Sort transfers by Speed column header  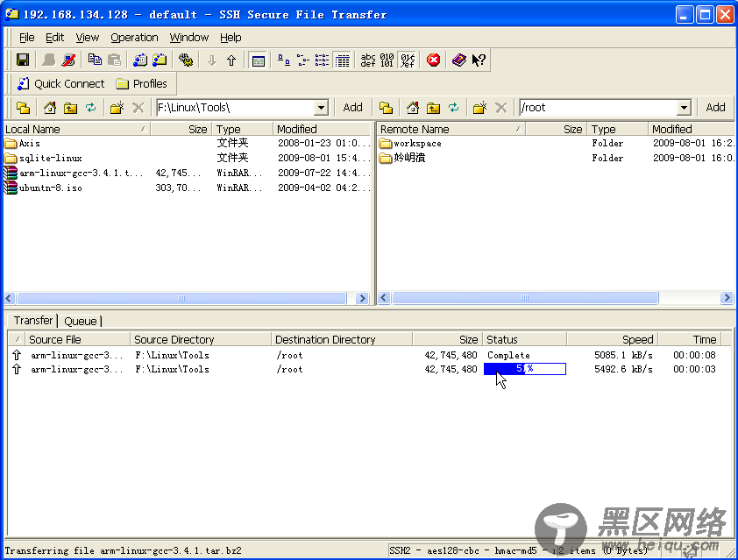click(x=613, y=339)
